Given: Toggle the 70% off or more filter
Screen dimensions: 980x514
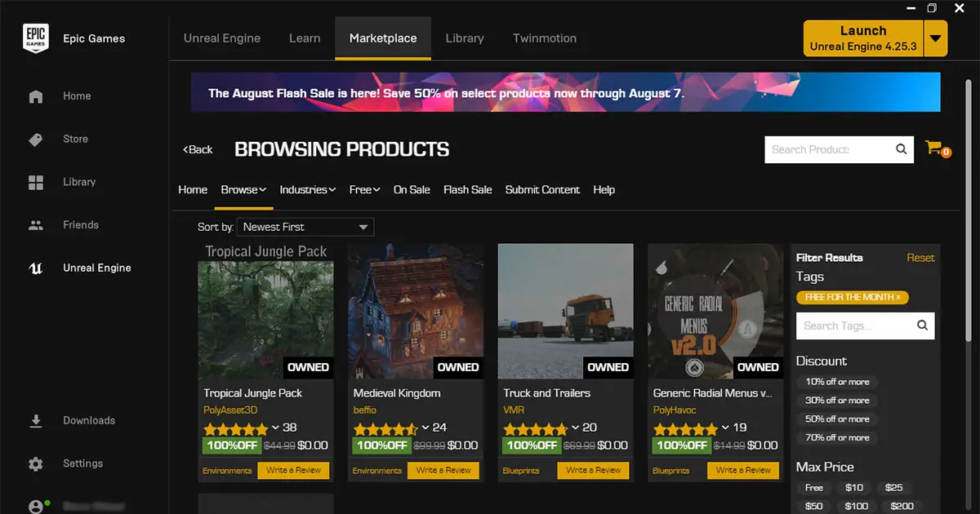Looking at the screenshot, I should 837,438.
